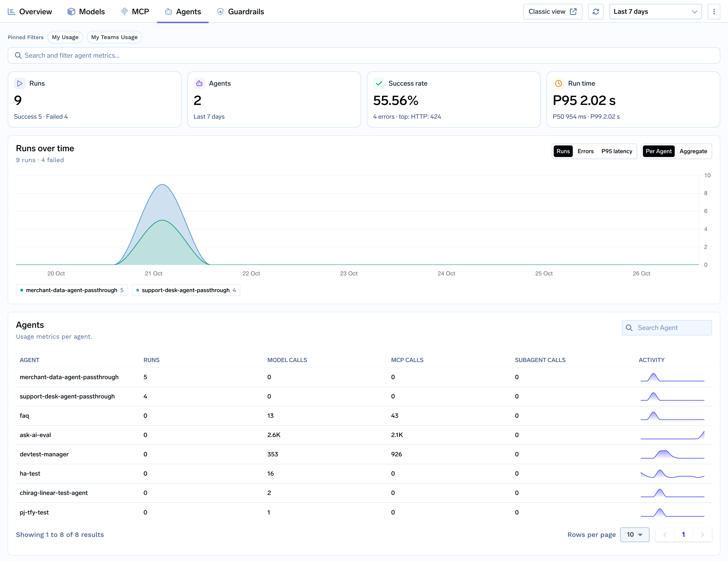Click the devtest-manager activity sparkline
Image resolution: width=728 pixels, height=561 pixels.
(x=672, y=454)
